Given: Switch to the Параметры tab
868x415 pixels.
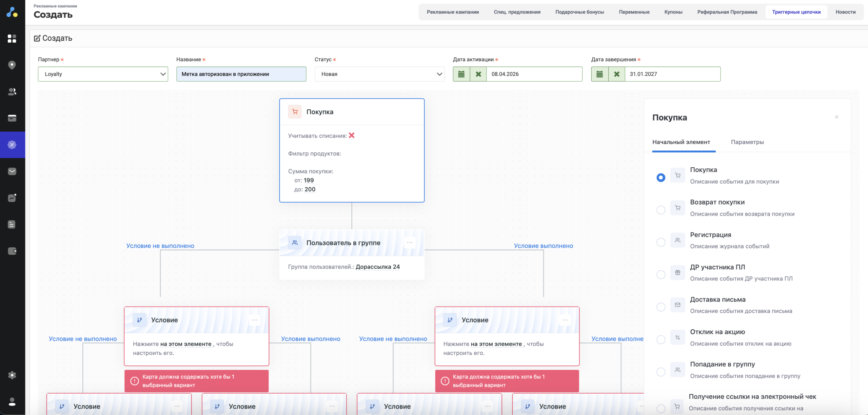Looking at the screenshot, I should [747, 142].
